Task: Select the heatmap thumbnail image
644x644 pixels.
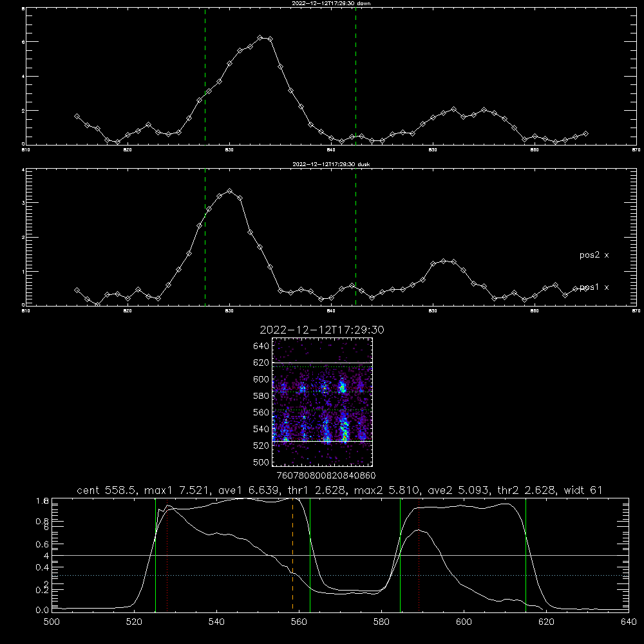Action: pyautogui.click(x=322, y=402)
